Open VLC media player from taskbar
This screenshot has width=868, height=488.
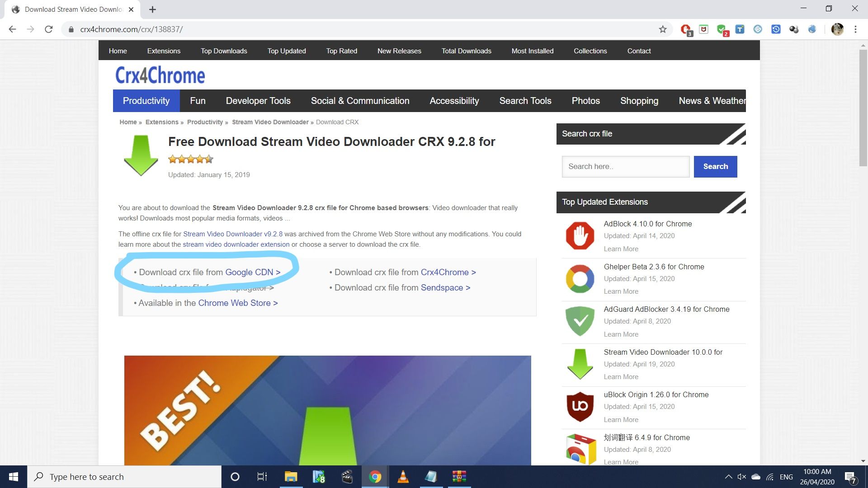pyautogui.click(x=403, y=477)
